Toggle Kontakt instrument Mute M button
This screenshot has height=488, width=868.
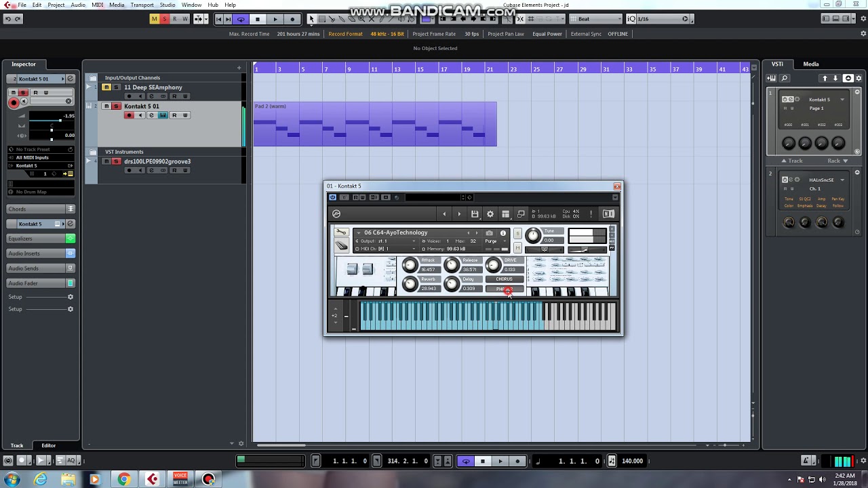tap(517, 247)
